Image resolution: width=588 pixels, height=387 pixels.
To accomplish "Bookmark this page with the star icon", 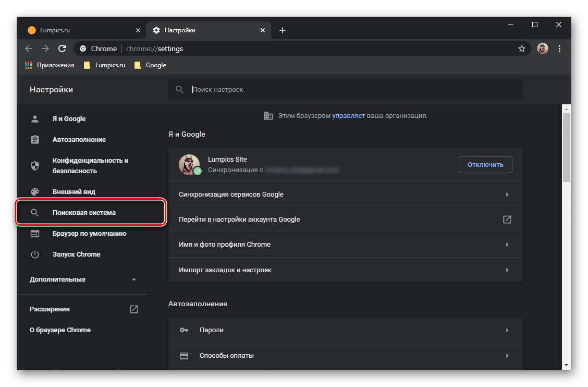I will 521,49.
